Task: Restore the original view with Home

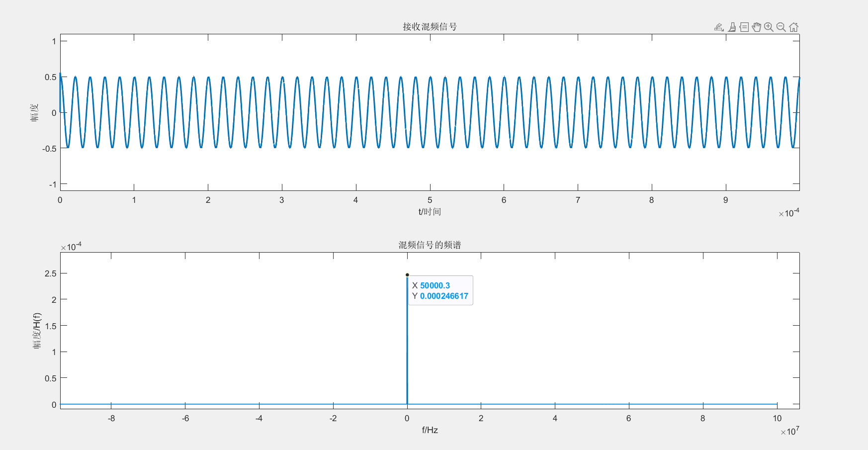Action: [793, 26]
